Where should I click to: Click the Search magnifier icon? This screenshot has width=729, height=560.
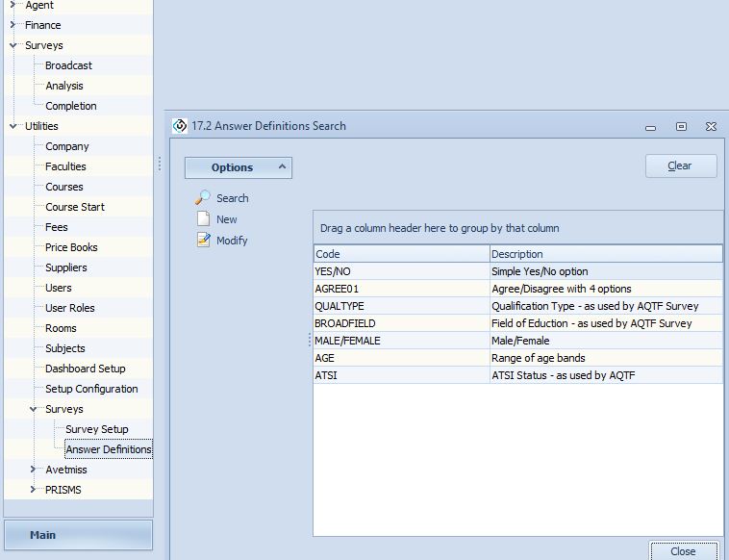203,198
